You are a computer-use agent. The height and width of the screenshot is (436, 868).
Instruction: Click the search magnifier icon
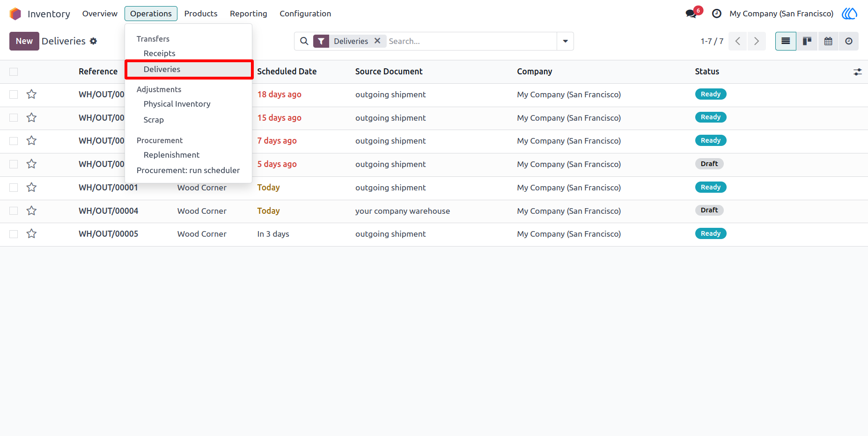pyautogui.click(x=304, y=41)
